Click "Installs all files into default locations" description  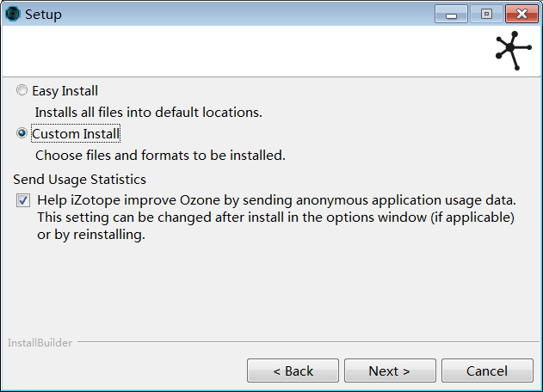coord(148,112)
